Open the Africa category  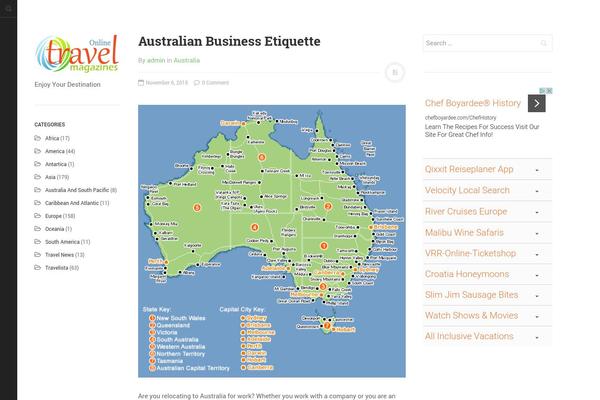tap(52, 138)
